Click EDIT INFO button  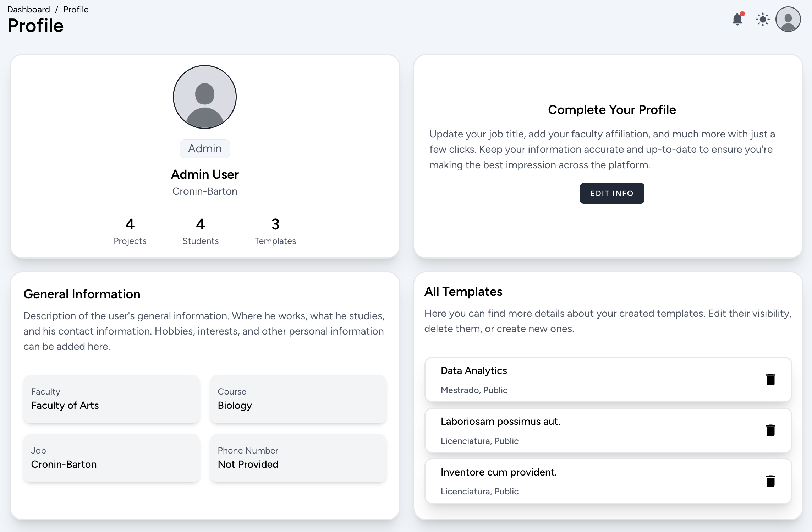point(612,193)
